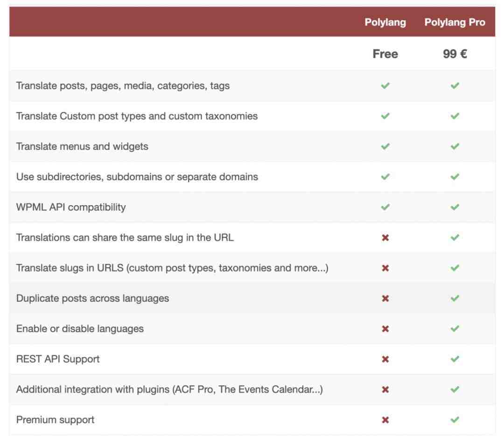Click Polylang Pro checkmark for Duplicate posts row
504x436 pixels.
coord(455,298)
